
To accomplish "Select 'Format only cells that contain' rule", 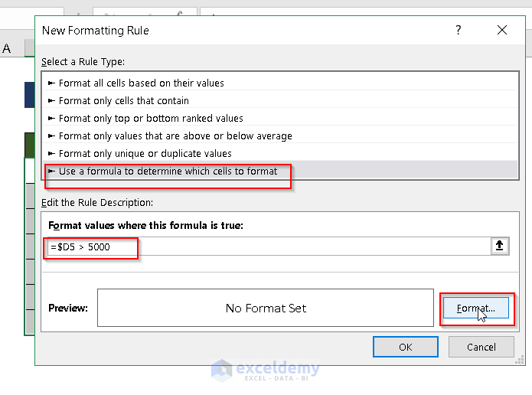I will point(280,100).
